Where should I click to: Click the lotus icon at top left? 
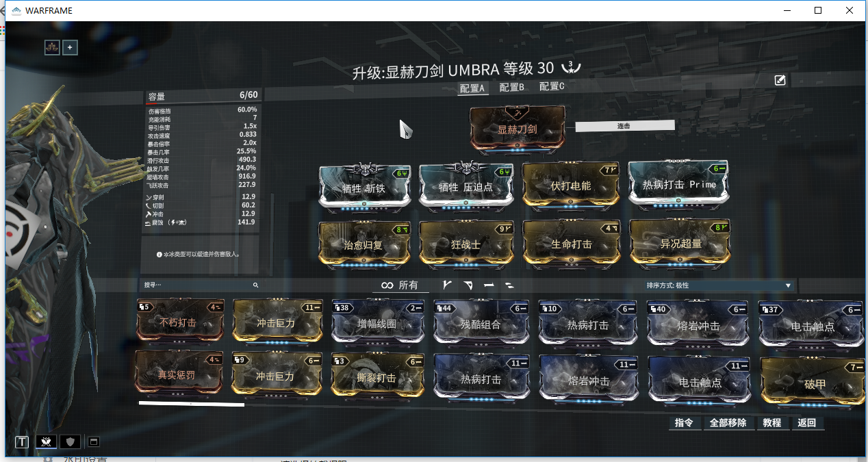point(52,47)
